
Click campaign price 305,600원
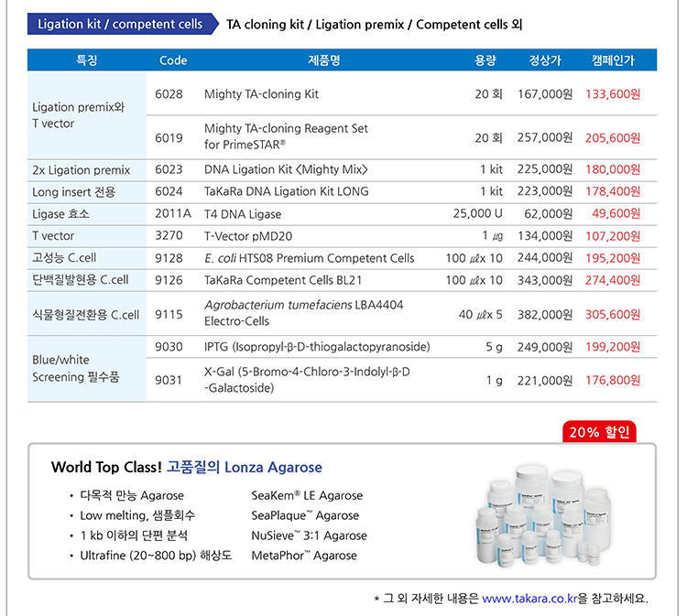pyautogui.click(x=613, y=314)
